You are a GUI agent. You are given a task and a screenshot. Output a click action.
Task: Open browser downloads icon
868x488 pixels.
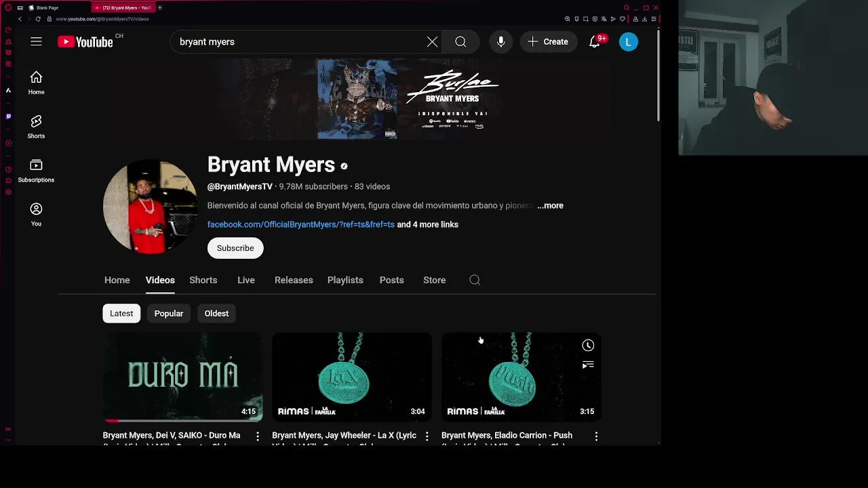(644, 19)
